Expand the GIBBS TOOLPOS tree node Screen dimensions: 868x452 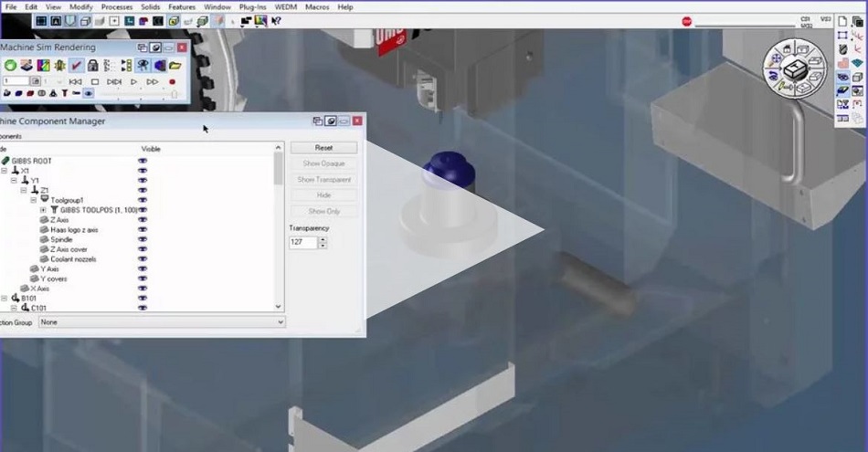tap(43, 210)
